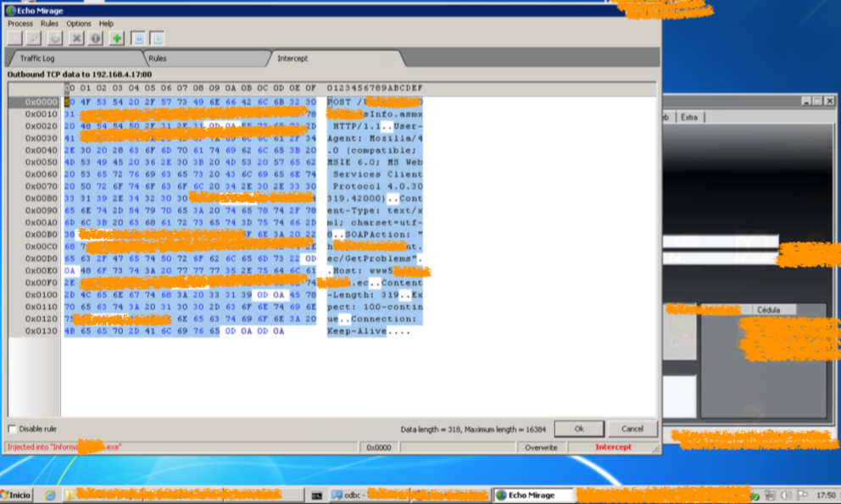Click the X delete icon in toolbar

[77, 38]
